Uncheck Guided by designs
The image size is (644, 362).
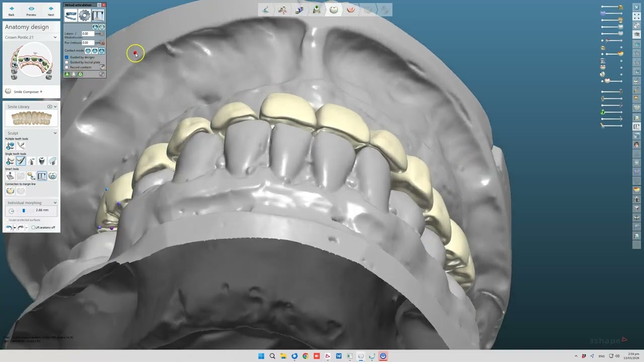(x=66, y=57)
